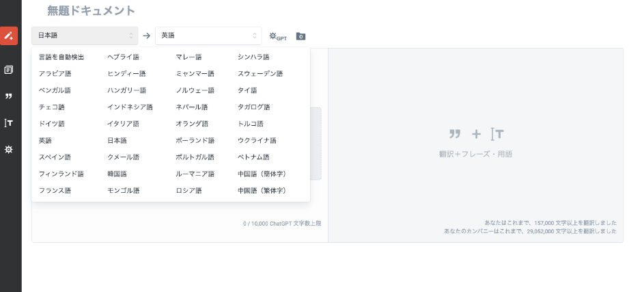Collapse the 日本語 source language dropdown
Screen dimensions: 644x292
click(85, 36)
